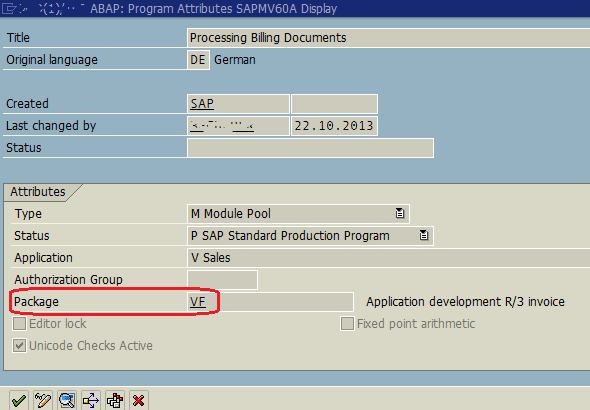590x410 pixels.
Task: Click the empty Created date field
Action: (x=334, y=104)
